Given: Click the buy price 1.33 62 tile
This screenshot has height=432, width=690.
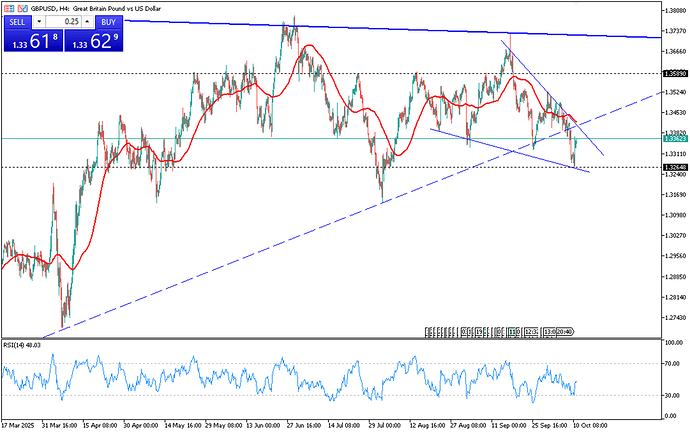Looking at the screenshot, I should click(x=92, y=40).
